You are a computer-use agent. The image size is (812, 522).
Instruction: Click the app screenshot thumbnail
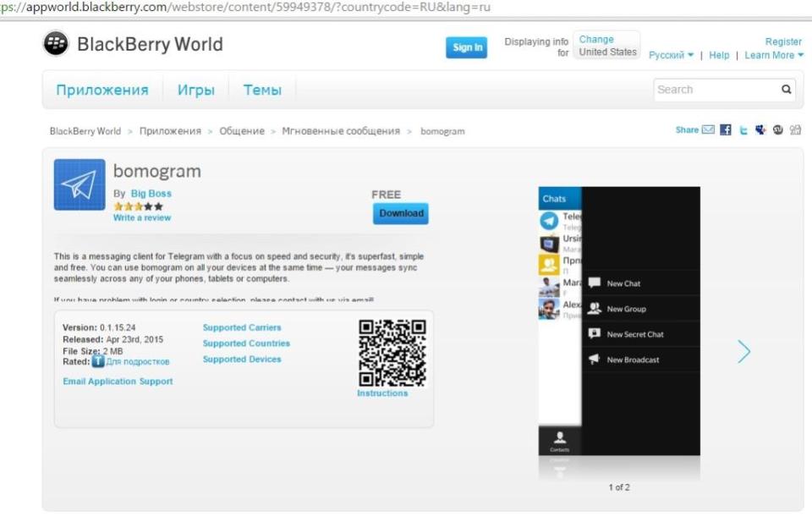click(x=619, y=321)
